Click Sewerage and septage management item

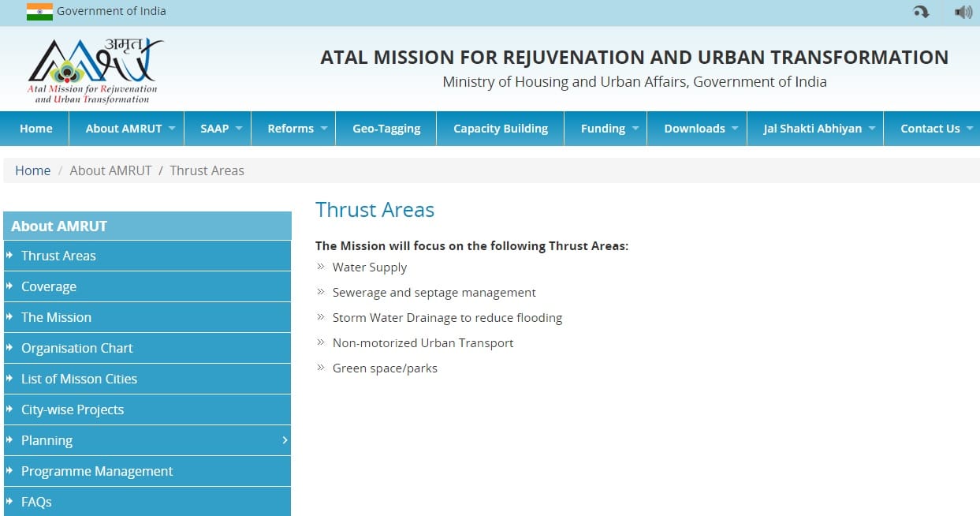tap(434, 293)
